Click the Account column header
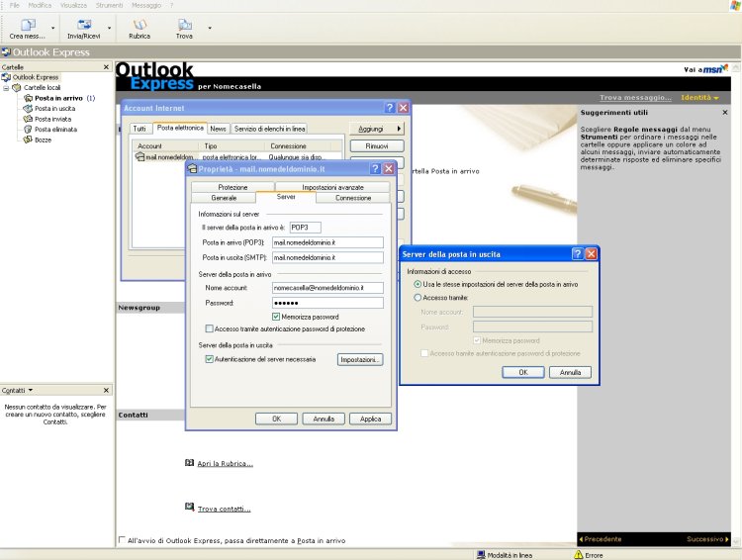Viewport: 742px width, 560px height. coord(166,146)
